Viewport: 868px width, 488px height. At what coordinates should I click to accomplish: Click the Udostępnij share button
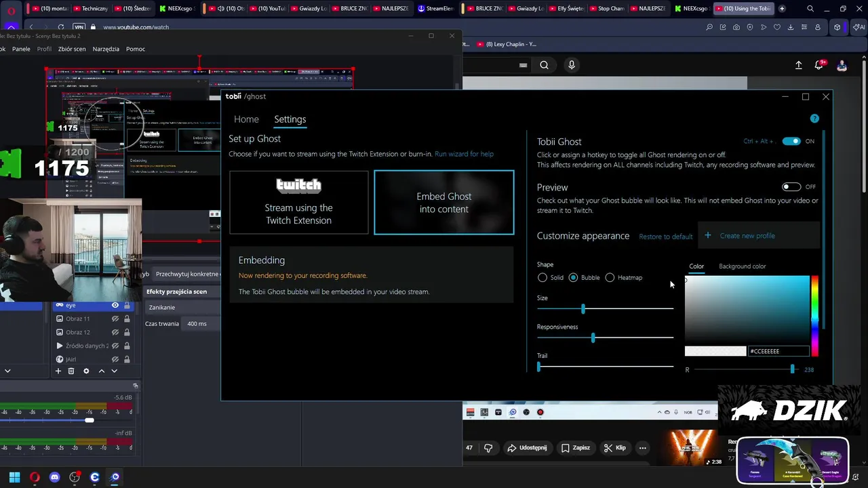coord(527,448)
